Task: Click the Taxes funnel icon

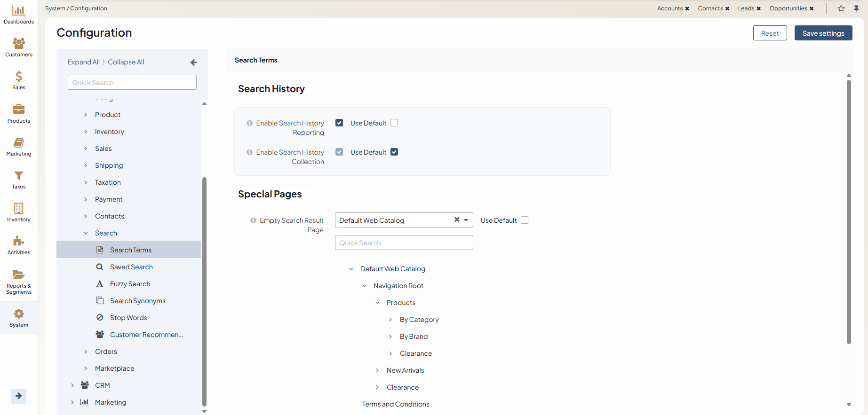Action: point(19,176)
